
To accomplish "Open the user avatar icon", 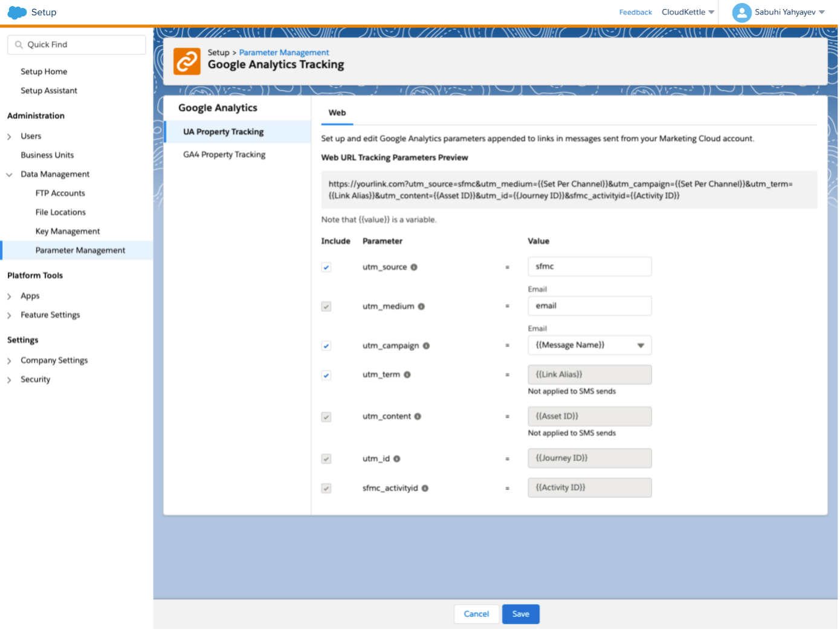I will 741,12.
